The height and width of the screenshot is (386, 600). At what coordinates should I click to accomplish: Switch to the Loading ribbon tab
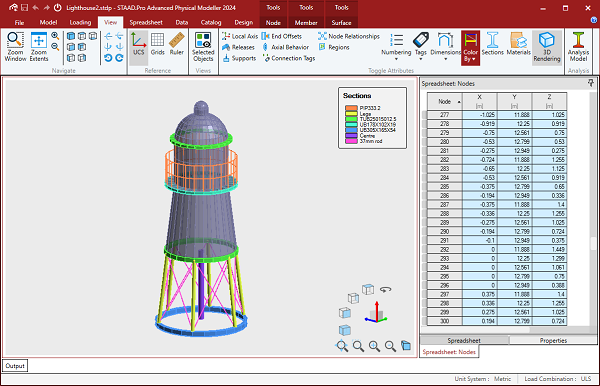(x=80, y=23)
